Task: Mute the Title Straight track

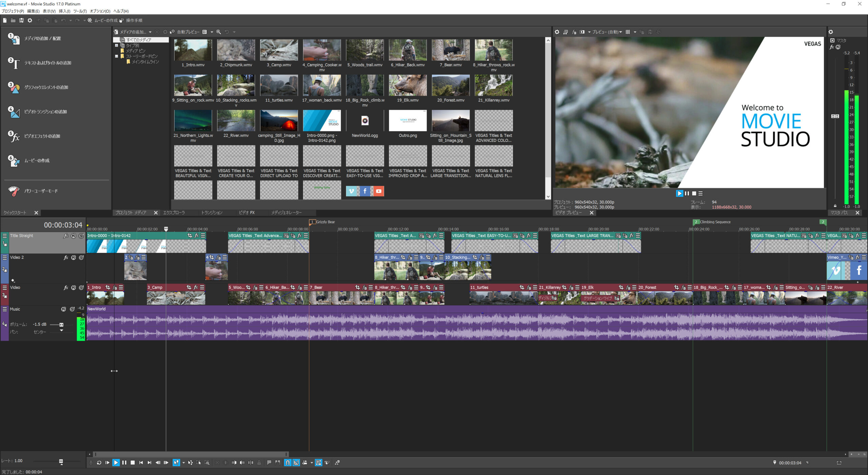Action: click(74, 236)
